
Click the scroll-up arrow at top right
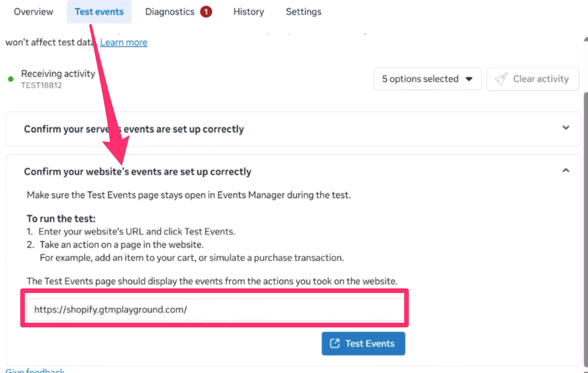coord(586,39)
